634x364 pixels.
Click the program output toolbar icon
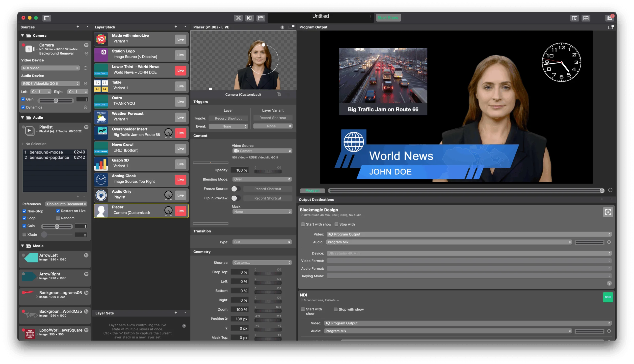(x=249, y=18)
